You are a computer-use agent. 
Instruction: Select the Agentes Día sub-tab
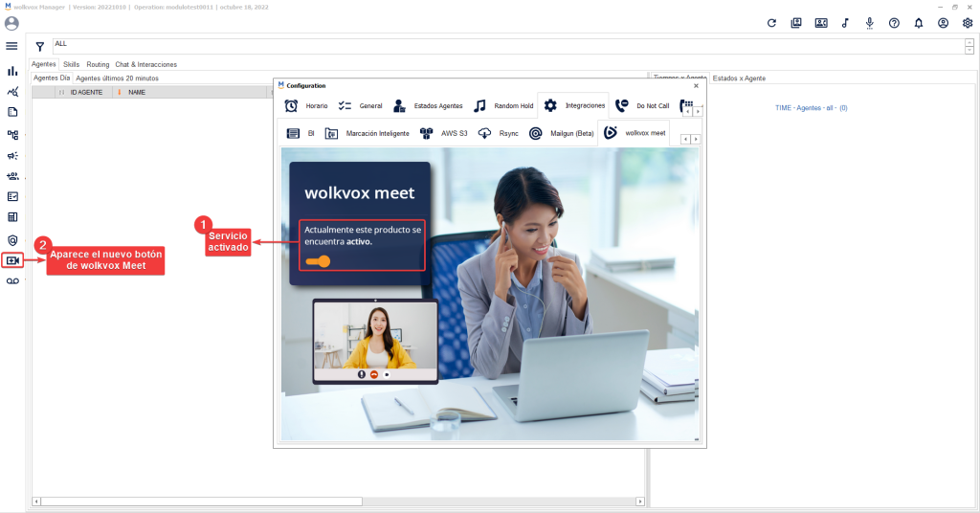click(52, 78)
